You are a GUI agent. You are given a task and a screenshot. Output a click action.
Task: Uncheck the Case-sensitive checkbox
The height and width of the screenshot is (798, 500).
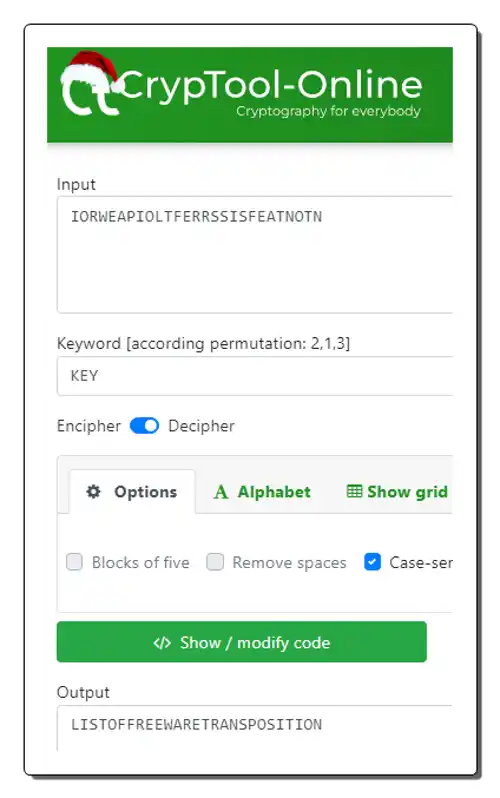click(x=372, y=562)
